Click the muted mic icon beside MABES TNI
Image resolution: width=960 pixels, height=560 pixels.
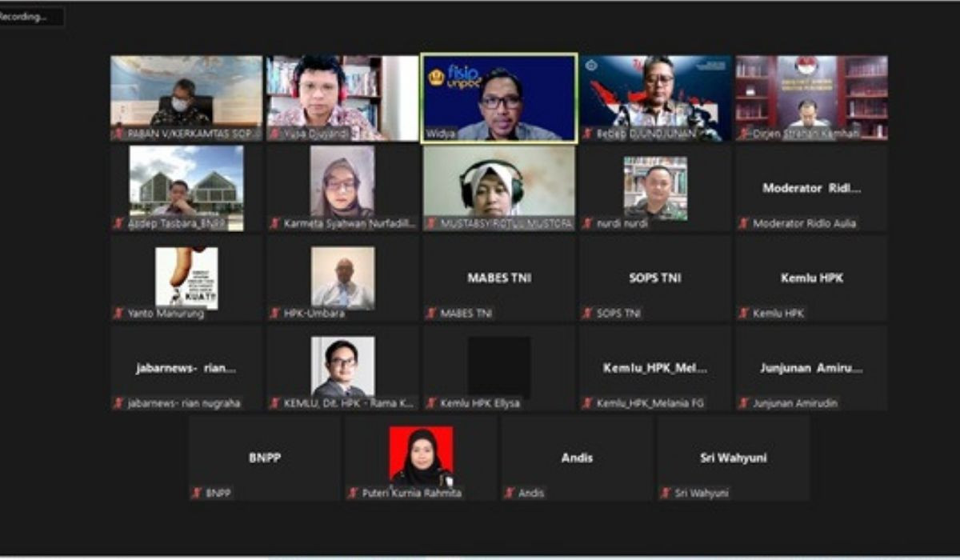432,314
